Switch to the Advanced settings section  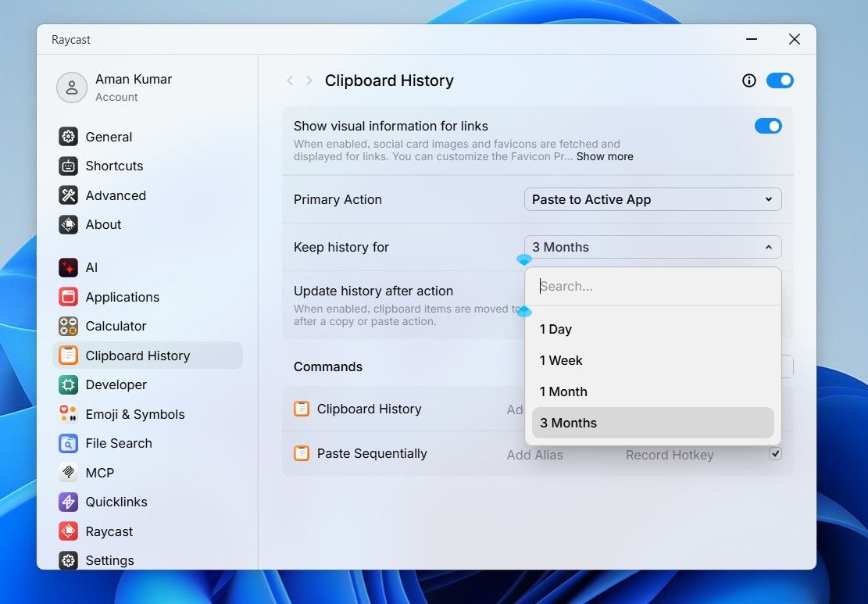pyautogui.click(x=116, y=195)
